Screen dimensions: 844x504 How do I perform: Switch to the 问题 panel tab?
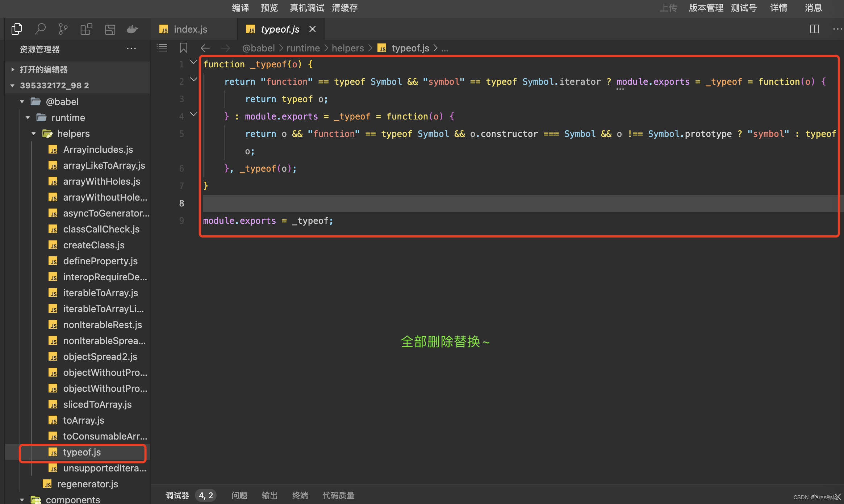point(239,495)
